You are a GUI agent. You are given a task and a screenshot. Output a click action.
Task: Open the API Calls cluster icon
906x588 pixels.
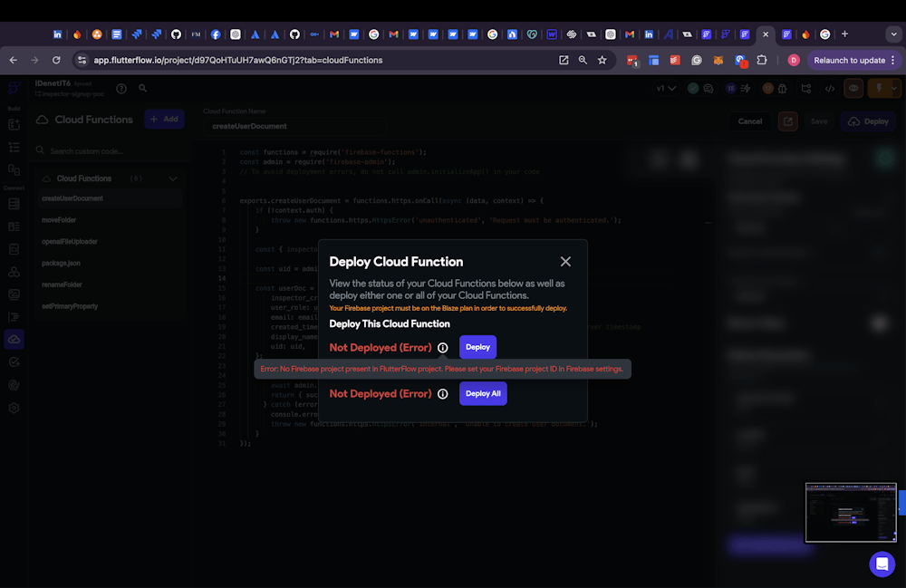pos(14,272)
